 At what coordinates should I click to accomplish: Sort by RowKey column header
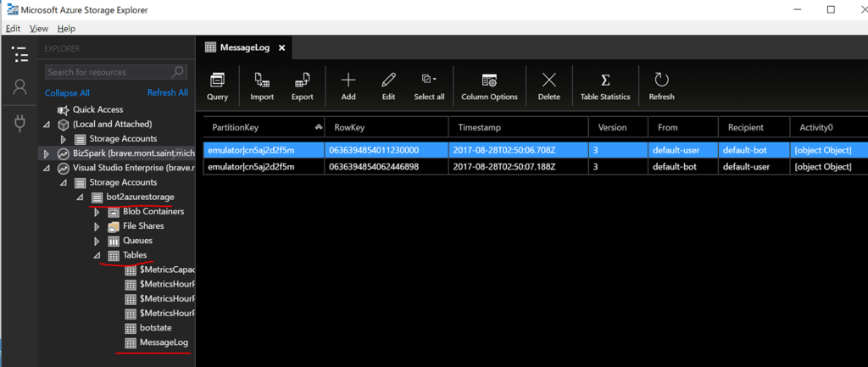tap(387, 127)
